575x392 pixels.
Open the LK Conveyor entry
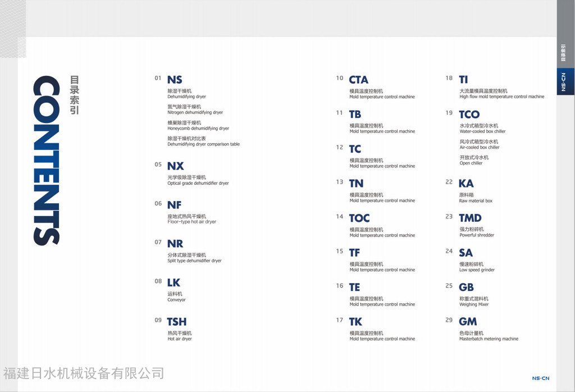[x=174, y=283]
